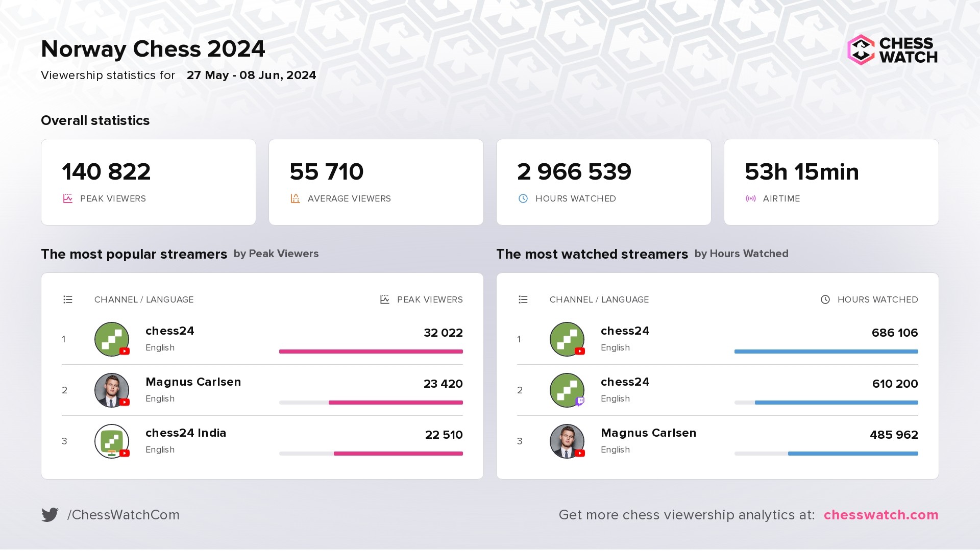
Task: Click the airtime broadcast icon
Action: (x=751, y=198)
